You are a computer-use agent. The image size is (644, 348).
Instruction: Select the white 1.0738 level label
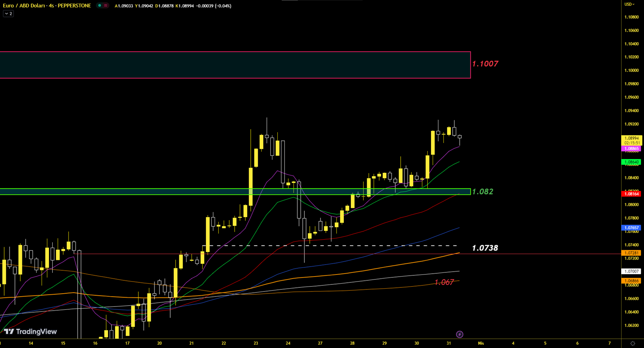pyautogui.click(x=485, y=248)
